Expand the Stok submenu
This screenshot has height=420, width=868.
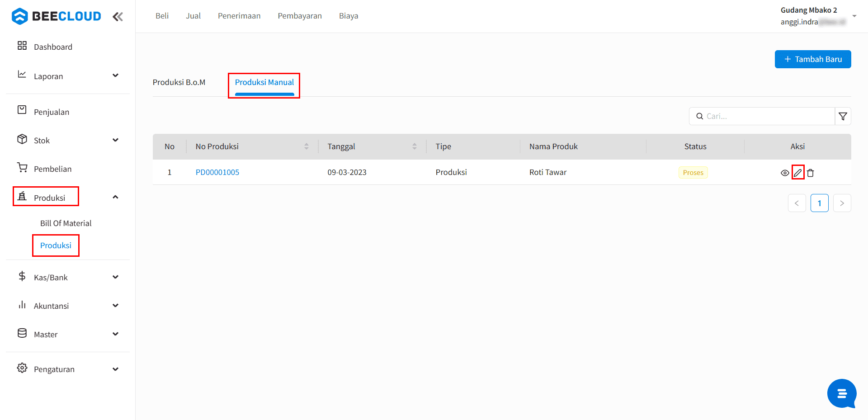(115, 140)
